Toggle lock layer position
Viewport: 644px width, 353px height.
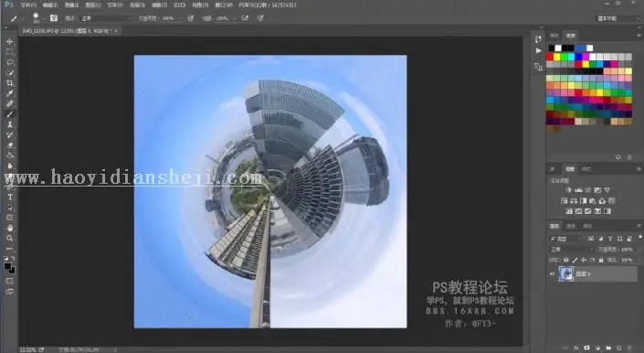[x=583, y=260]
